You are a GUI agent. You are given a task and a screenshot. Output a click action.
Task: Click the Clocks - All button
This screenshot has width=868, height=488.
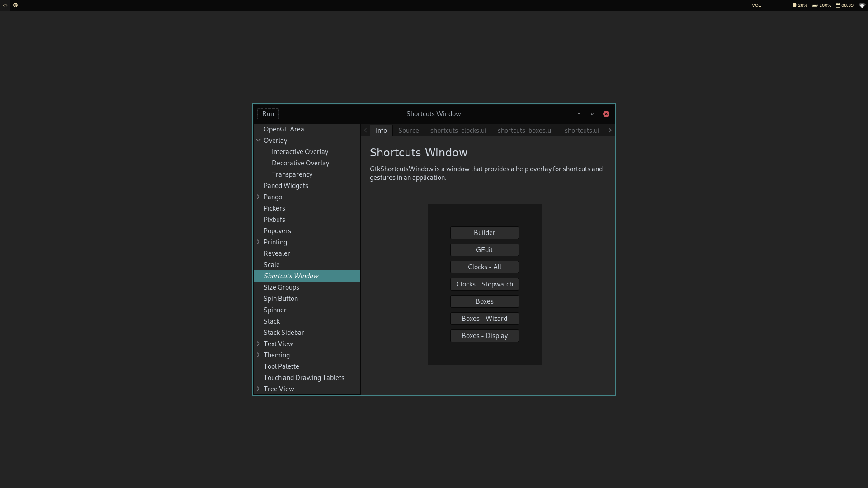[x=485, y=267]
